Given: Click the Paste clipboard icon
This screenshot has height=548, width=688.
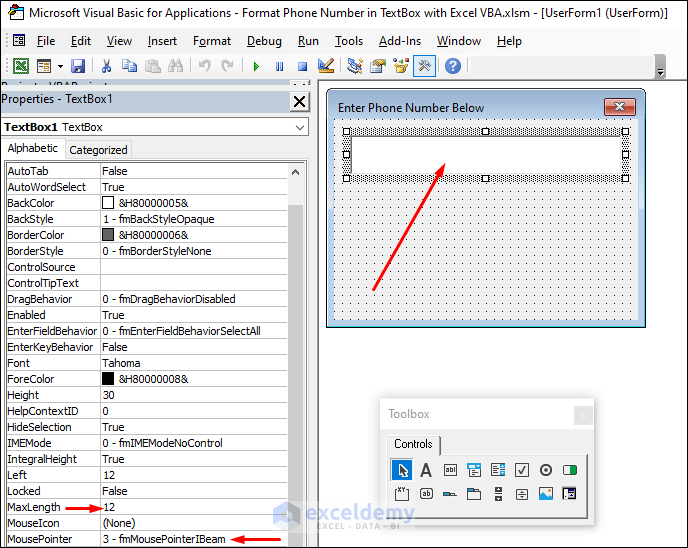Looking at the screenshot, I should [x=152, y=66].
